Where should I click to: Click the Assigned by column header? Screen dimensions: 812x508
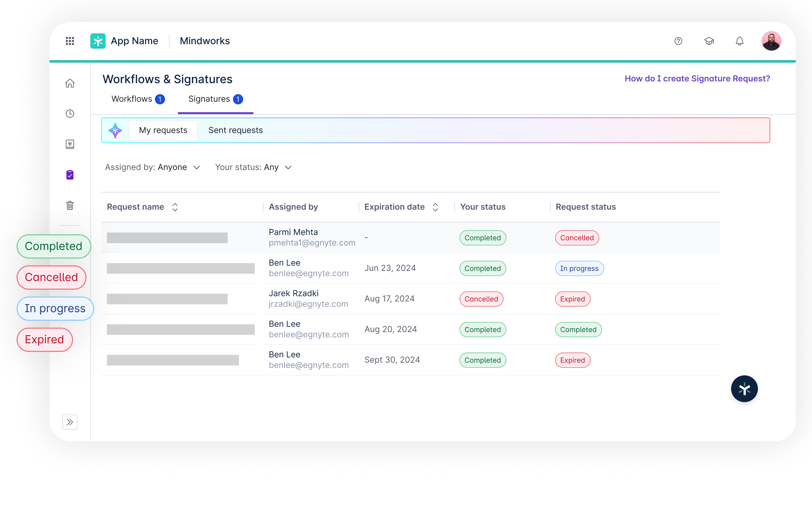pyautogui.click(x=293, y=207)
